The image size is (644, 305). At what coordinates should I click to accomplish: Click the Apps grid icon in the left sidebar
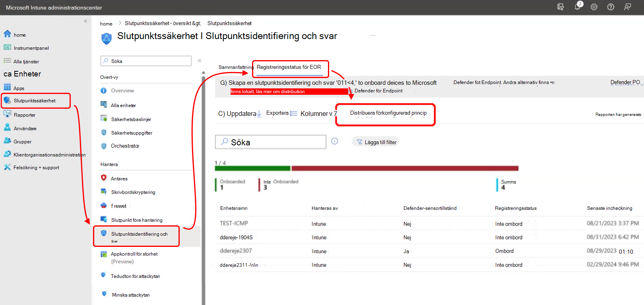coord(7,87)
